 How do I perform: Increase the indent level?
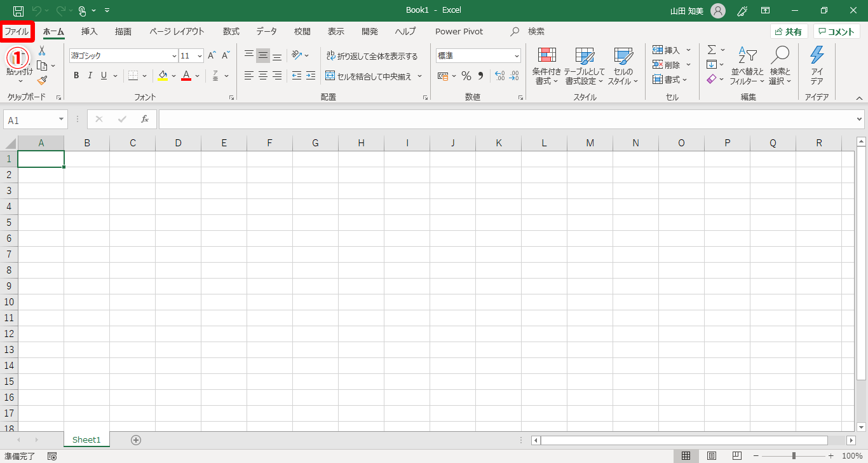pos(311,76)
